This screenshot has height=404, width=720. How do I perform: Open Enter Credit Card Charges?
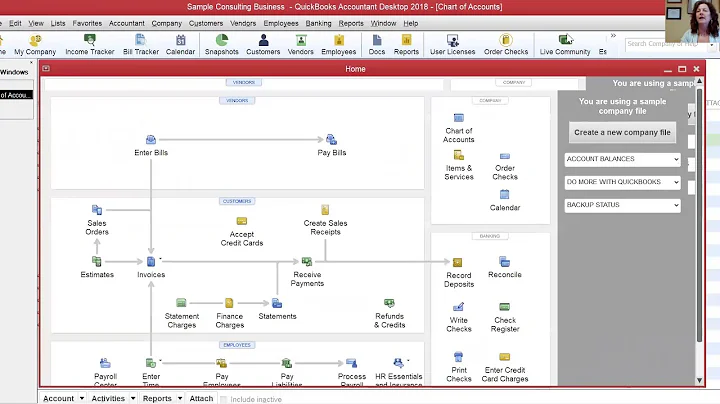505,367
